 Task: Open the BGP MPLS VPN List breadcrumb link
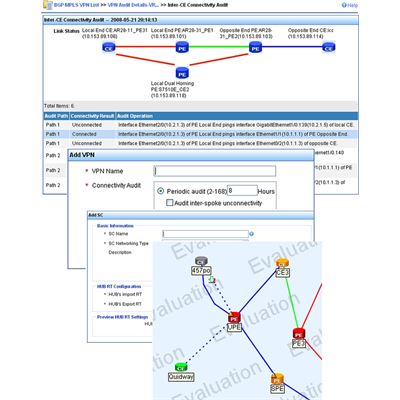pyautogui.click(x=76, y=5)
